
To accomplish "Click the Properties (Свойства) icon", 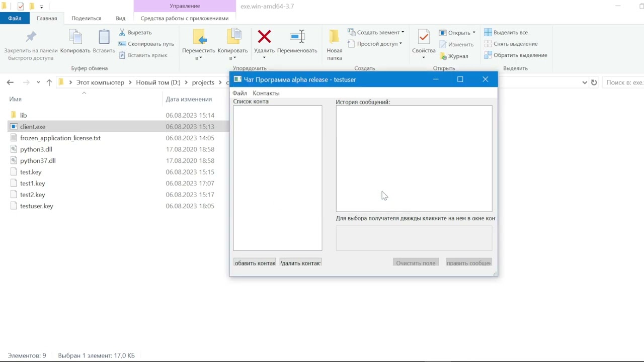I will pyautogui.click(x=424, y=37).
